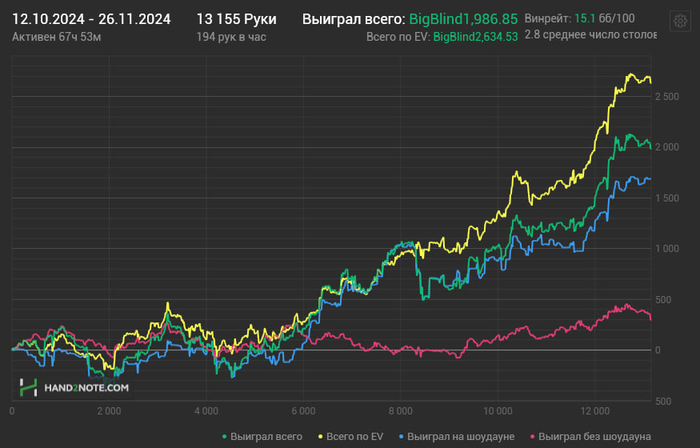700x448 pixels.
Task: Click the EV total value 'BigBlind2,634.53'
Action: 475,37
